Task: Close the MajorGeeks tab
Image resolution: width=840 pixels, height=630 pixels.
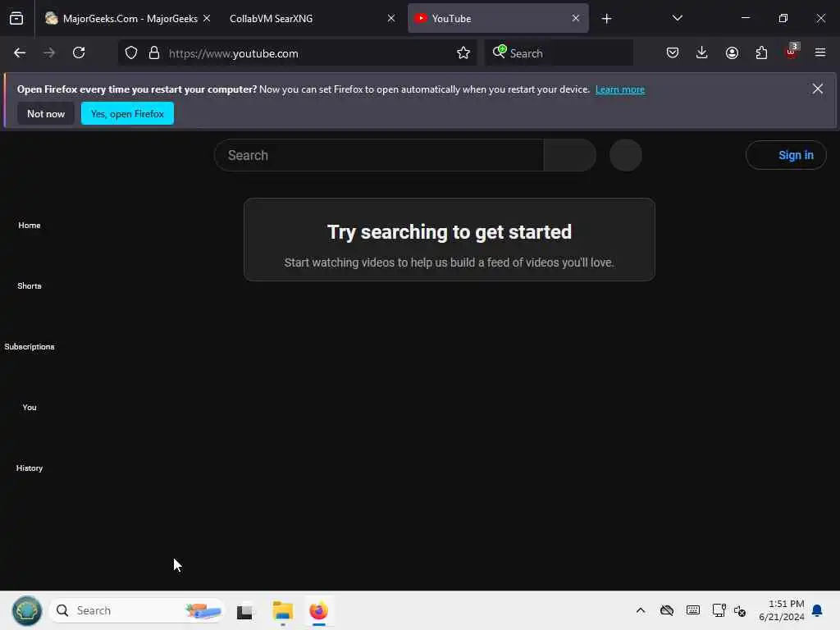Action: point(207,19)
